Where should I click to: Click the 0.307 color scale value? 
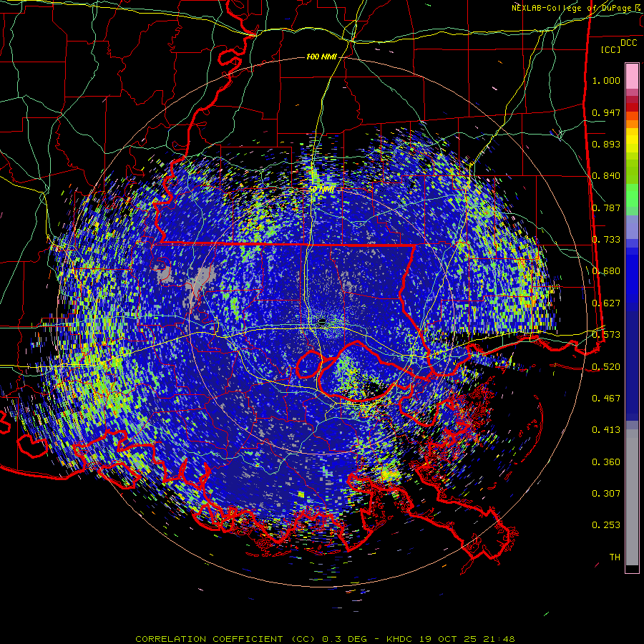[x=606, y=494]
